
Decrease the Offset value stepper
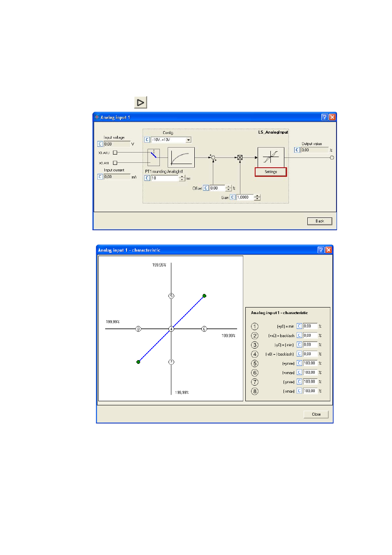228,190
